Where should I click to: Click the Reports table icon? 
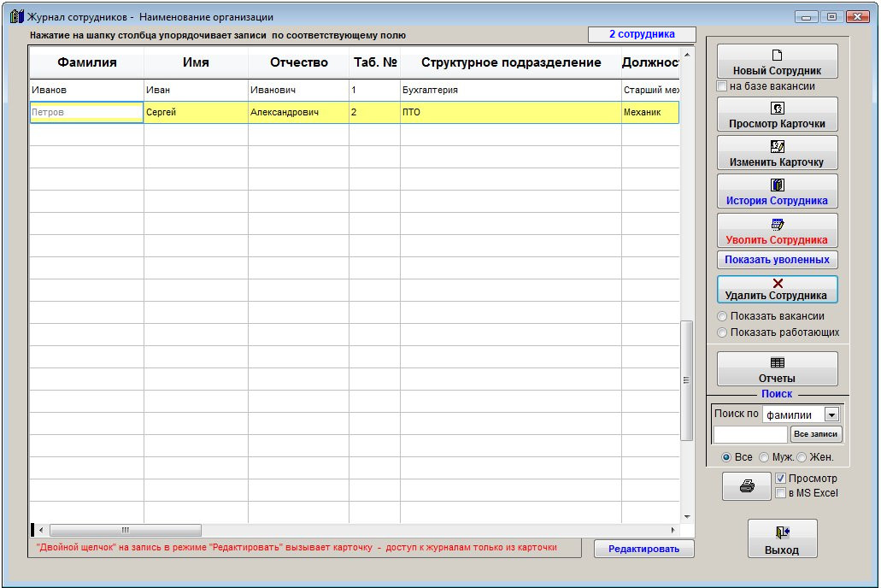tap(777, 362)
